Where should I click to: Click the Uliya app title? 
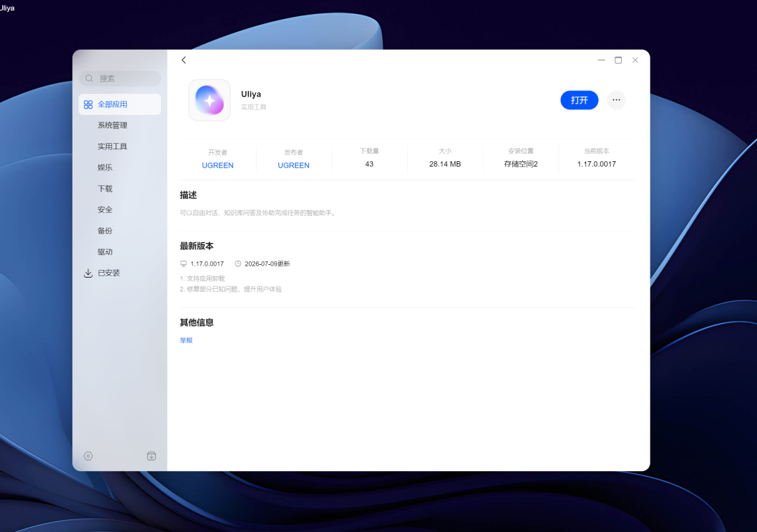(251, 94)
